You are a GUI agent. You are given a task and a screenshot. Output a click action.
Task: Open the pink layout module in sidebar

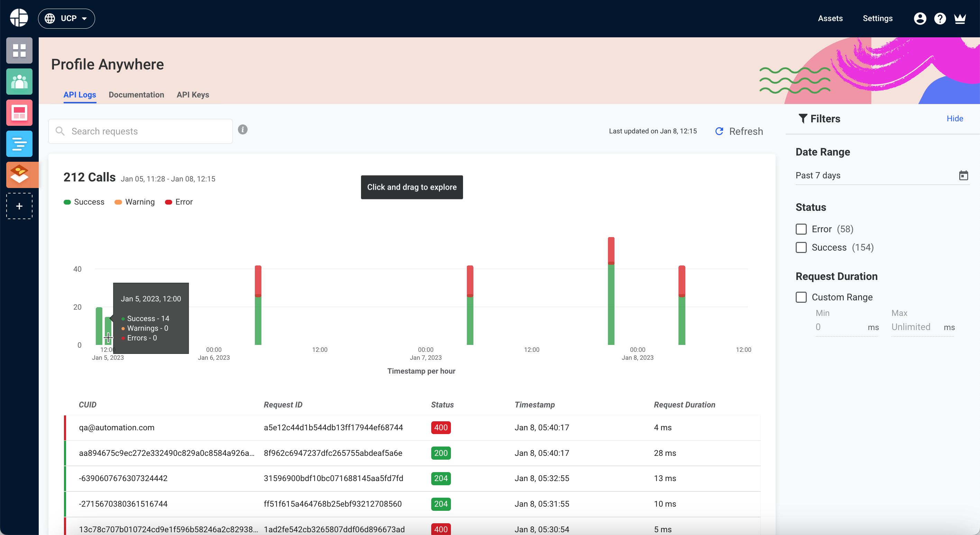click(19, 113)
